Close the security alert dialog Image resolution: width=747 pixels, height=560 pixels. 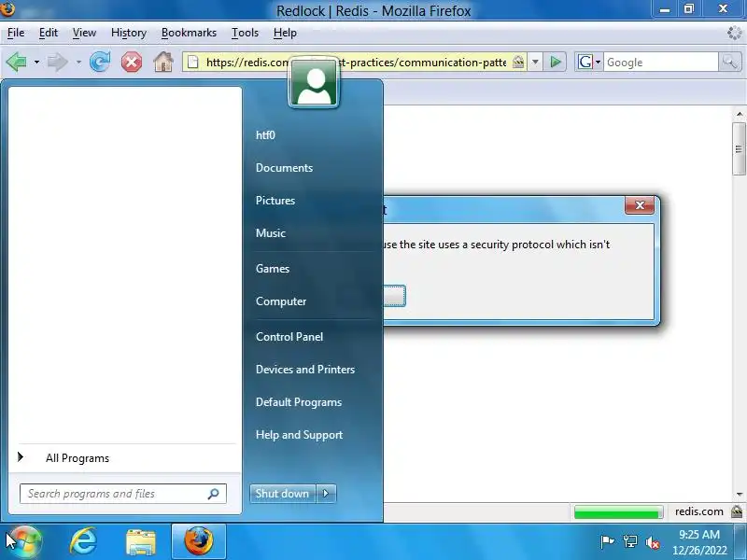[x=640, y=205]
